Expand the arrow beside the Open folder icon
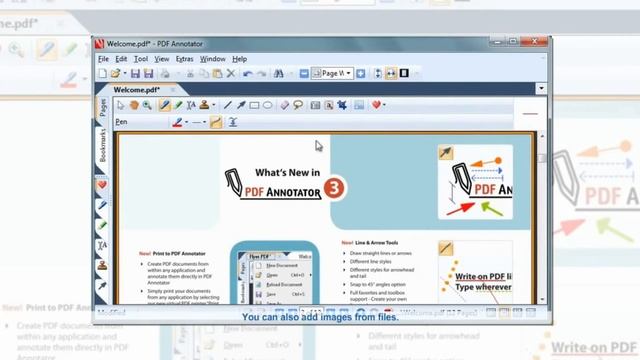640x360 pixels. [124, 73]
